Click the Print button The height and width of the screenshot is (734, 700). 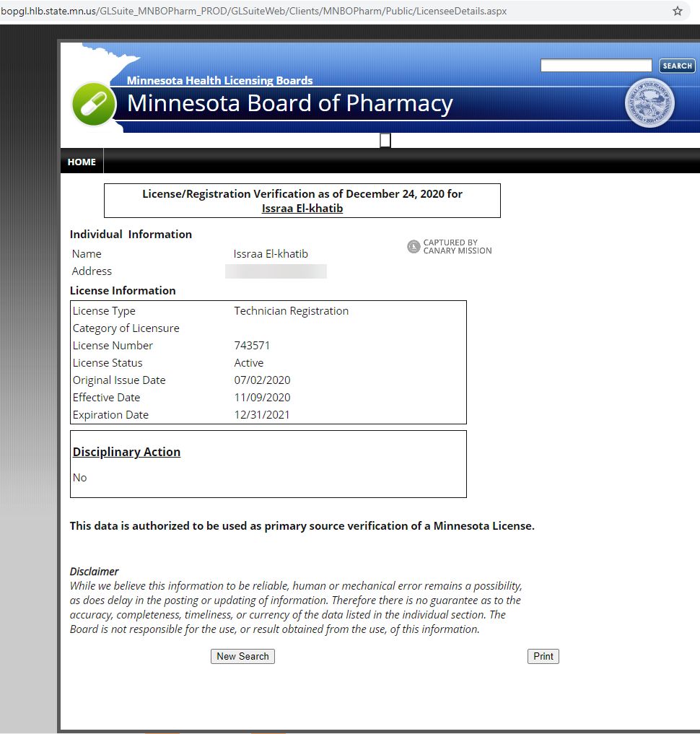pyautogui.click(x=543, y=656)
